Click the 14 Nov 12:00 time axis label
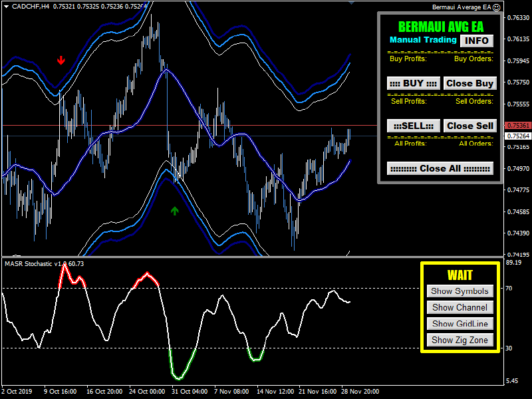Screen dimensions: 532x399 tap(275, 391)
